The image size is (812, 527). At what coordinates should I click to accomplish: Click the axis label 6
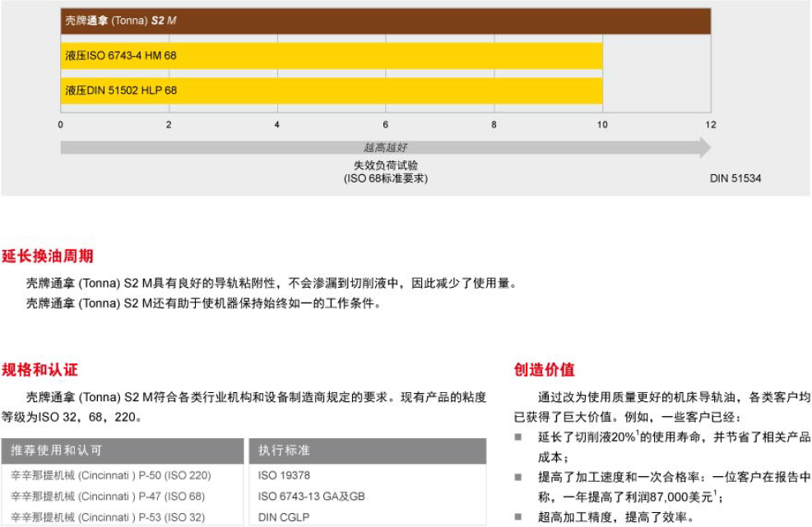tap(385, 125)
